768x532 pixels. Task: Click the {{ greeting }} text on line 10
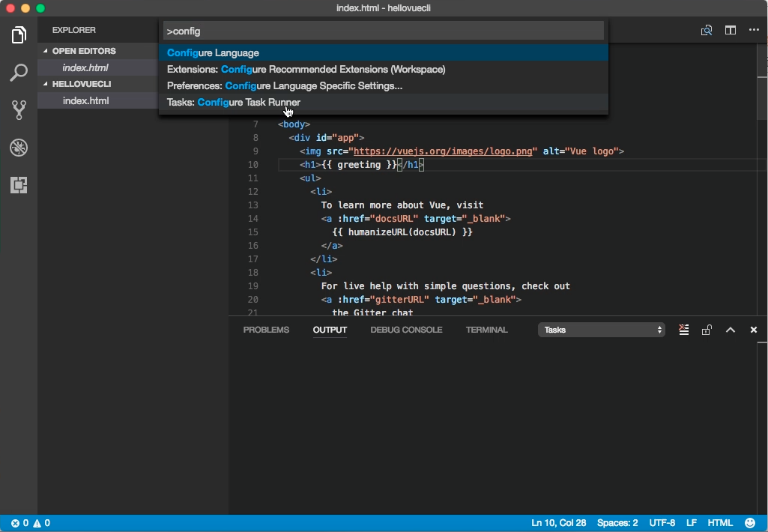click(x=359, y=165)
